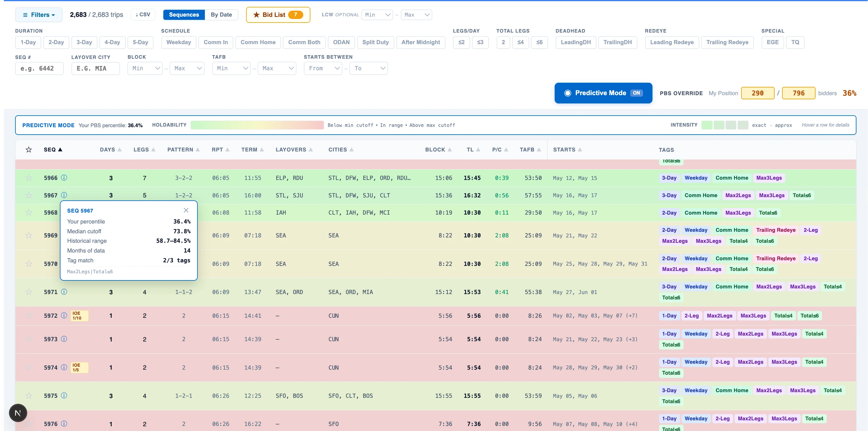Viewport: 868px width, 431px height.
Task: Apply the After Midnight filter
Action: (x=421, y=42)
